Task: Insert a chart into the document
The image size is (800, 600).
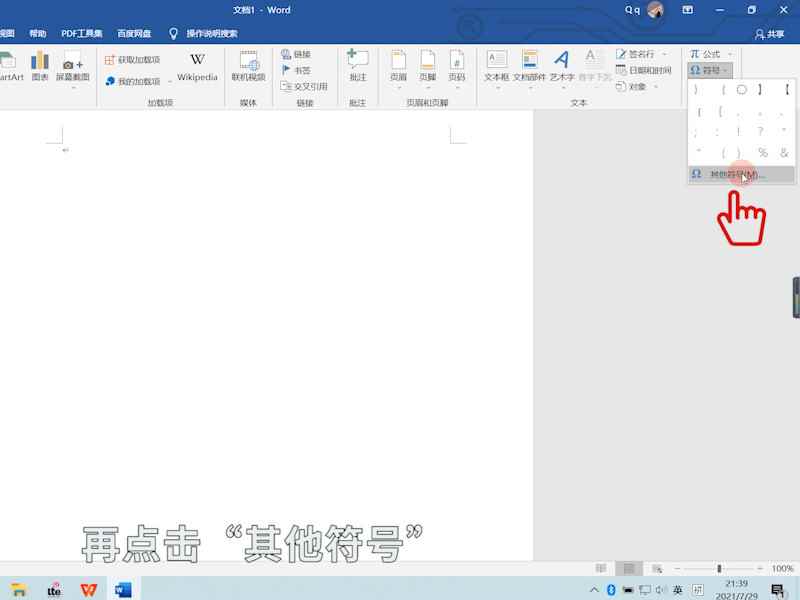Action: (x=39, y=70)
